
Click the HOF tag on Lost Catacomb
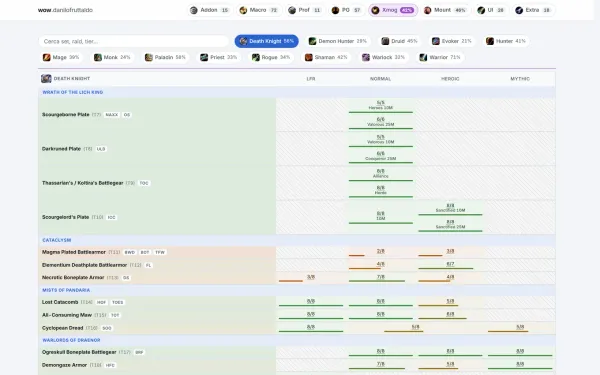101,302
